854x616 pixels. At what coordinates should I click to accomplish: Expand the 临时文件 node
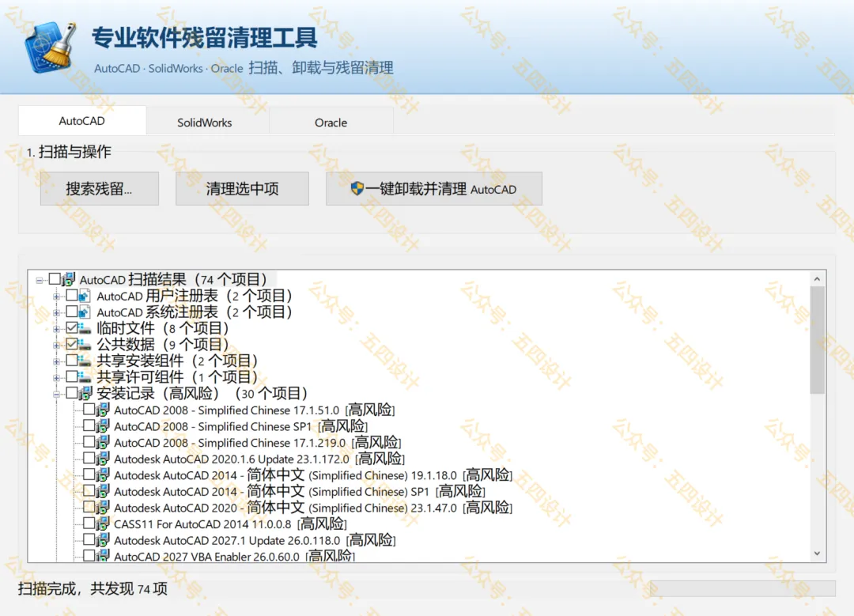pos(56,330)
